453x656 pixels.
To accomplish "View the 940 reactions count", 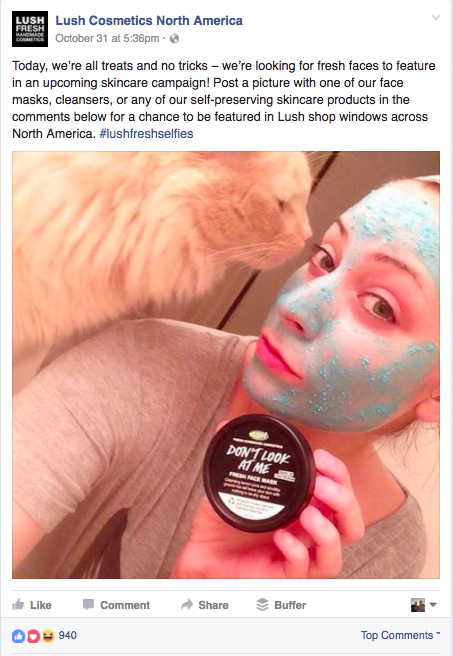I will pyautogui.click(x=67, y=636).
